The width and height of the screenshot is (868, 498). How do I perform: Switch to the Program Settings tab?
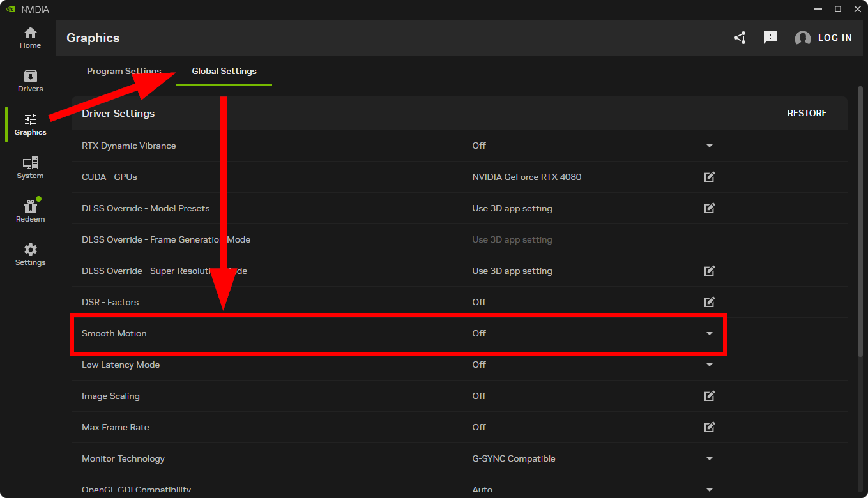(125, 71)
